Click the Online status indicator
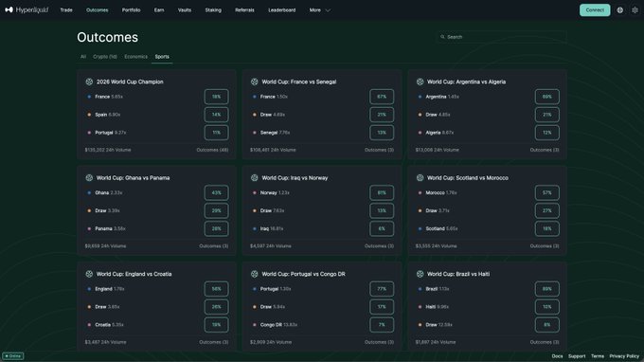Screen dimensions: 644x362 pos(12,355)
